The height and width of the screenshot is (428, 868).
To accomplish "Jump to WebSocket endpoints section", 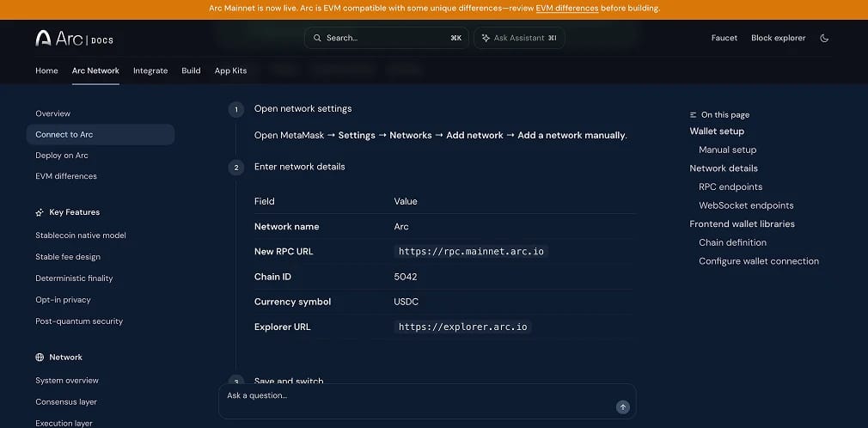I will click(x=746, y=205).
